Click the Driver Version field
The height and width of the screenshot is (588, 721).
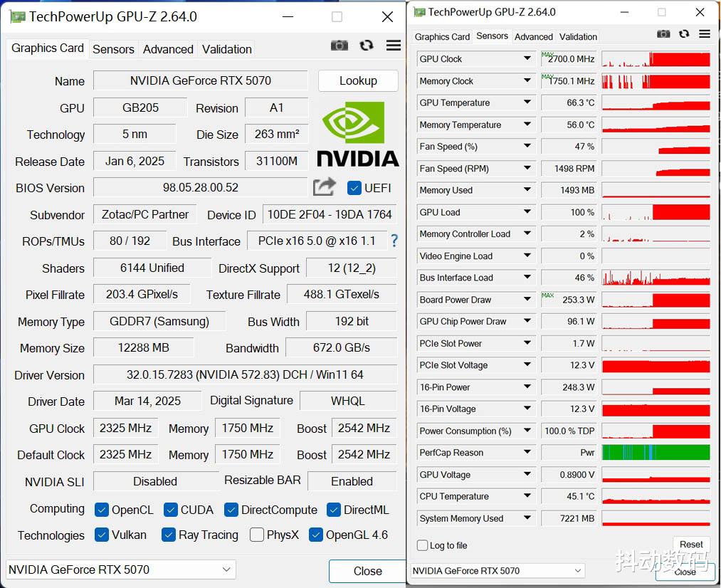click(245, 374)
